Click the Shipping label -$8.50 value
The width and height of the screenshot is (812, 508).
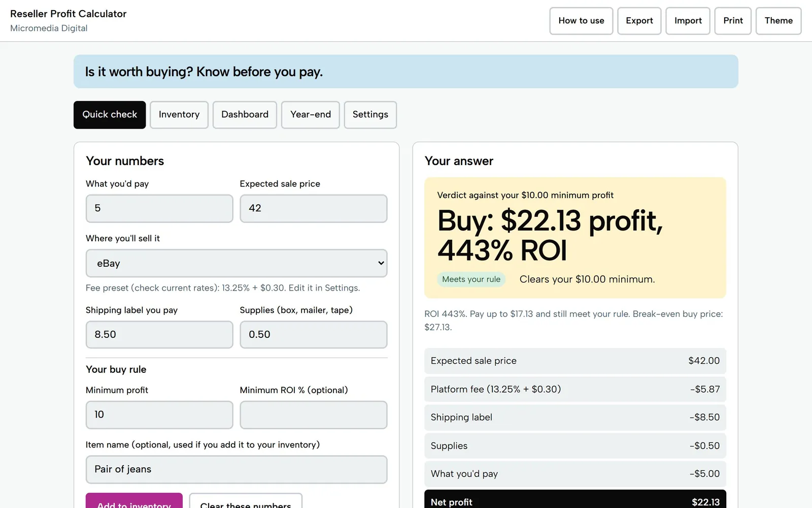(x=704, y=417)
